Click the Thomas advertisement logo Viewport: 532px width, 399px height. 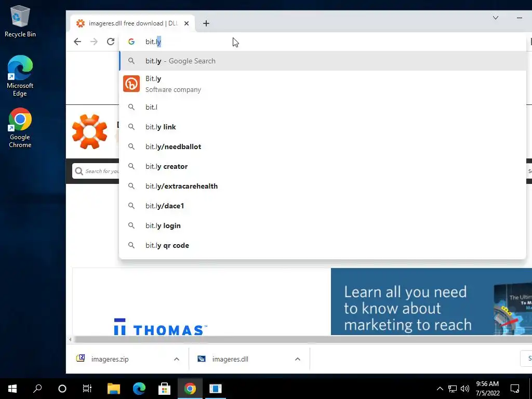[161, 326]
